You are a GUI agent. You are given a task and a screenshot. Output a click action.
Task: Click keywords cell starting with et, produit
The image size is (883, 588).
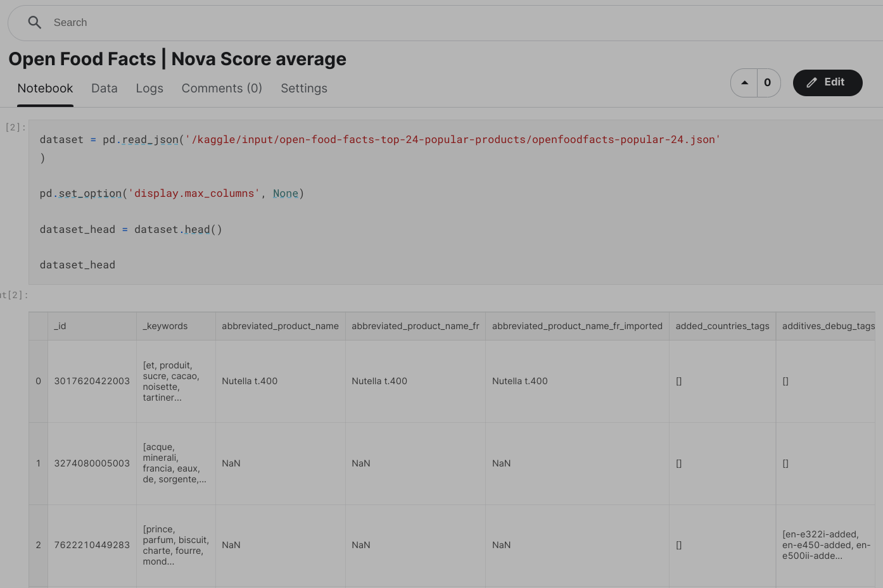pyautogui.click(x=176, y=381)
